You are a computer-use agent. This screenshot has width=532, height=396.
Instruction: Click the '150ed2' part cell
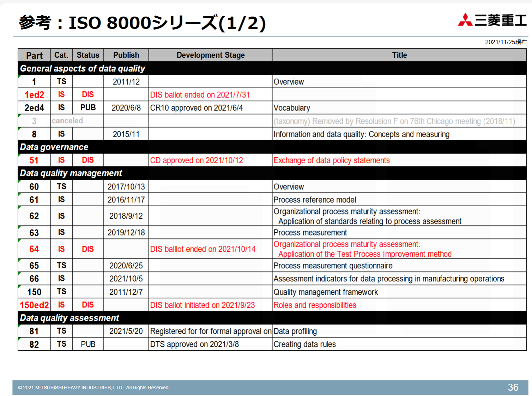34,305
